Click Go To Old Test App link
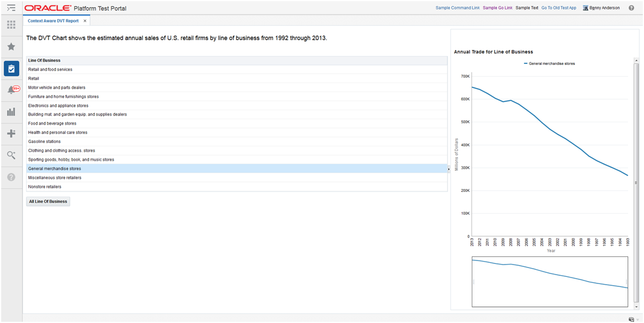The width and height of the screenshot is (644, 323). (x=558, y=8)
